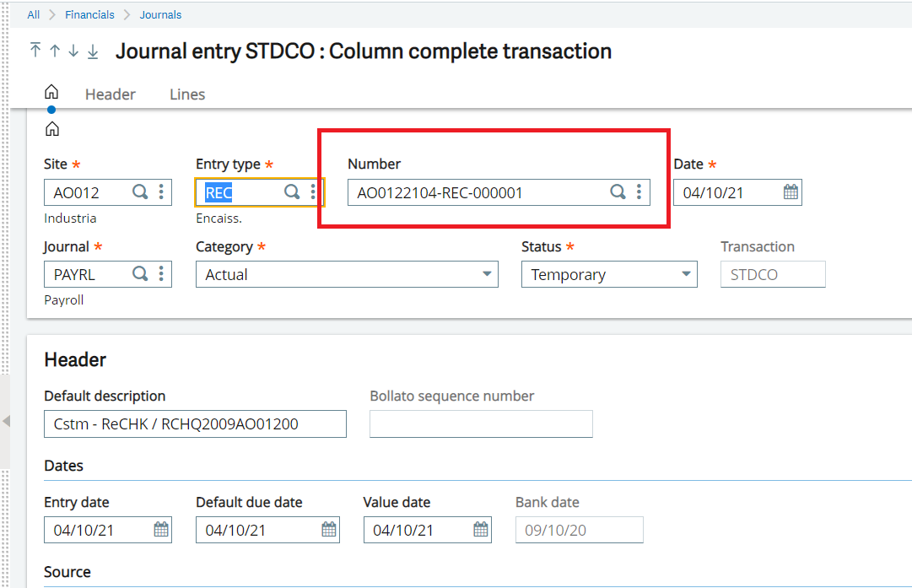Click the Entry date input field
Image resolution: width=912 pixels, height=588 pixels.
coord(108,530)
